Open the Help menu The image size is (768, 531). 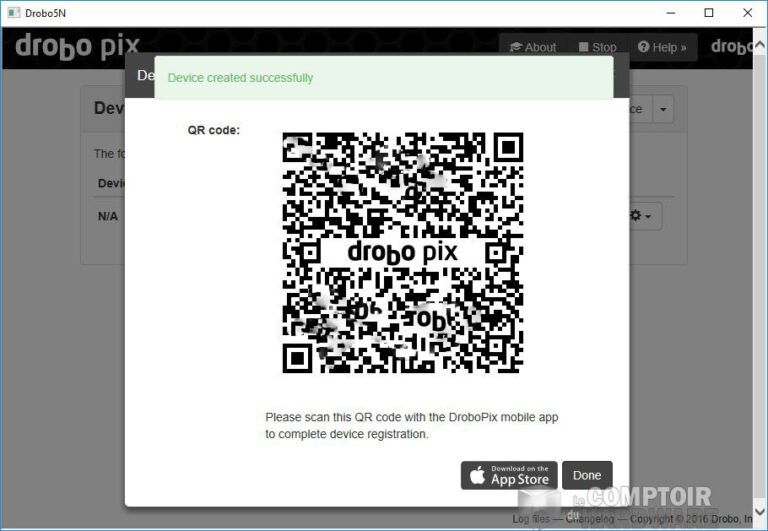pyautogui.click(x=662, y=48)
